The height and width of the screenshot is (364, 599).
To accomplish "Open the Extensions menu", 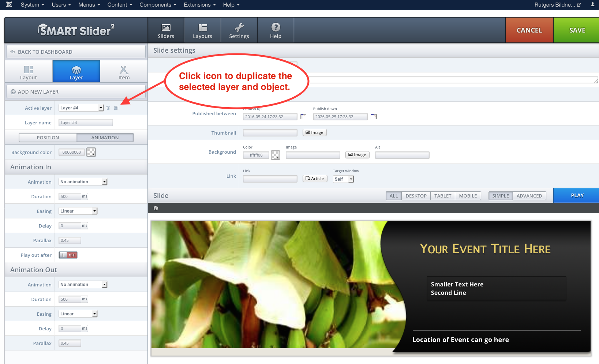I will (x=200, y=5).
